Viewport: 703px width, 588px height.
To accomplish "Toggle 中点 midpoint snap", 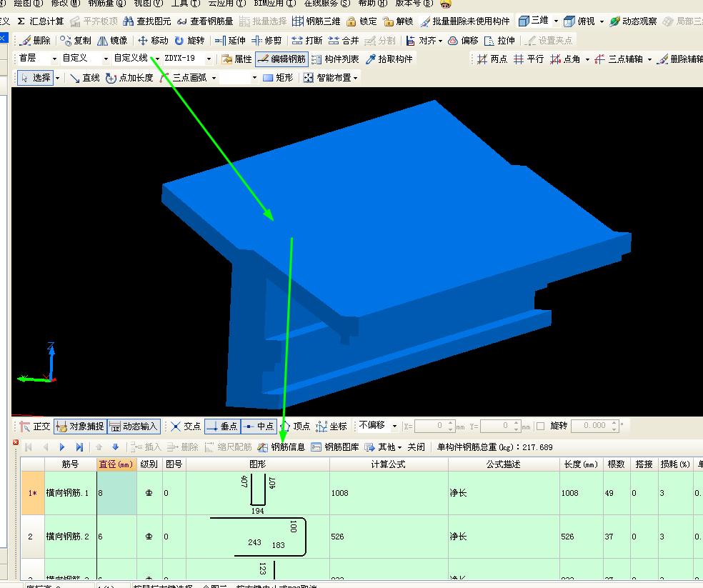I will tap(259, 426).
